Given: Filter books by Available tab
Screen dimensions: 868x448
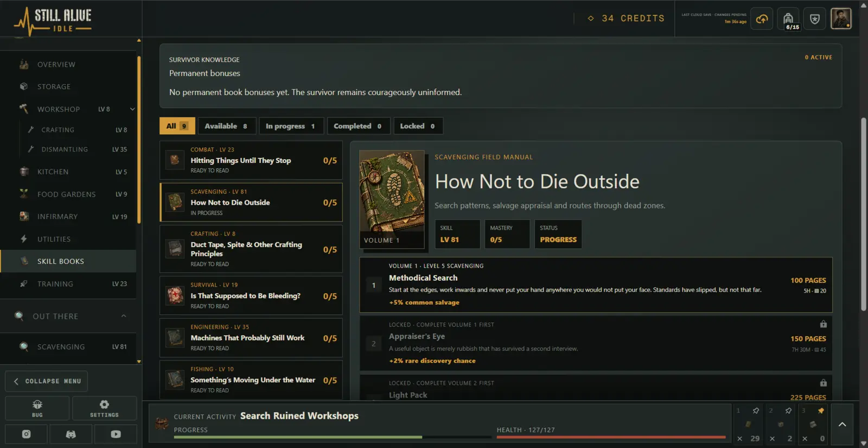Looking at the screenshot, I should click(226, 126).
